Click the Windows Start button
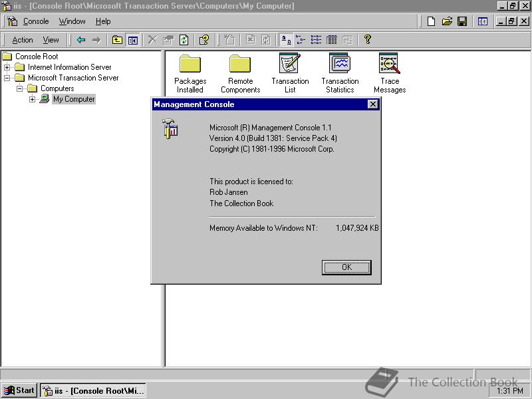 (19, 390)
